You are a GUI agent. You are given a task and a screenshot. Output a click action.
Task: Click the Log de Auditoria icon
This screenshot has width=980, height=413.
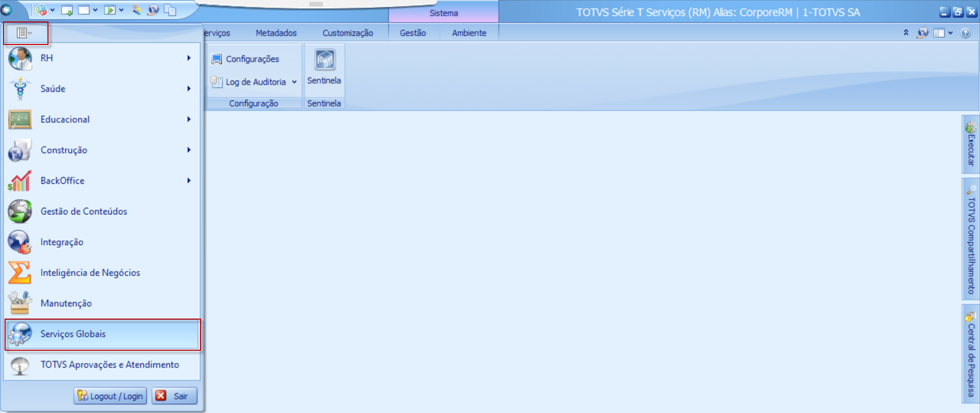(217, 82)
